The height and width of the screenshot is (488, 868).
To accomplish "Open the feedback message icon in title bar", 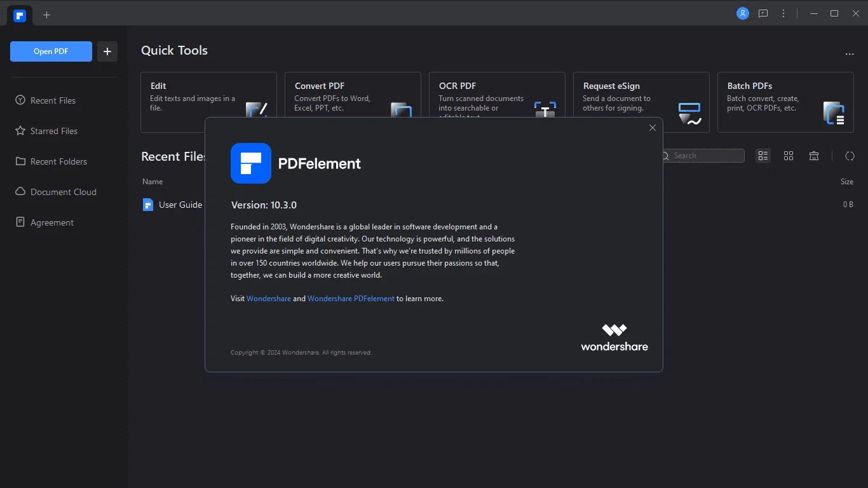I will (763, 13).
